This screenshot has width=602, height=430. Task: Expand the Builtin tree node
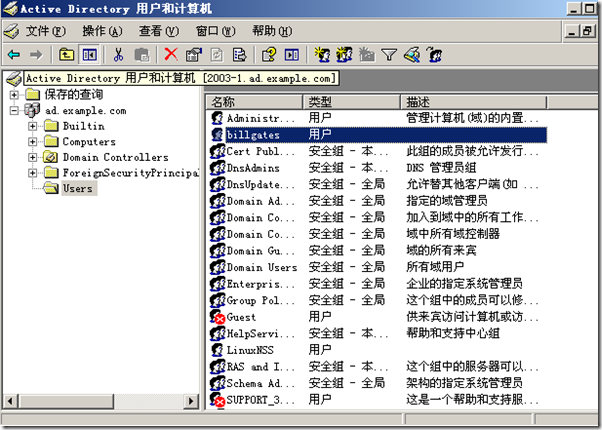tap(33, 126)
